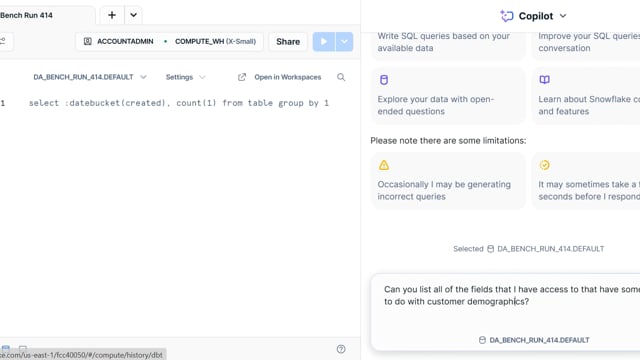Select the Explore your data card
The height and width of the screenshot is (360, 640).
coord(448,96)
